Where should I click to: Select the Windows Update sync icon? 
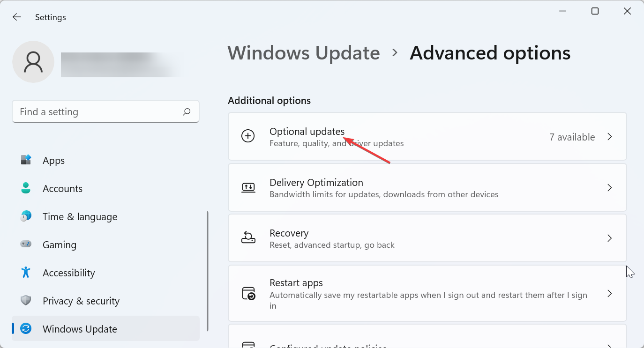pos(26,329)
